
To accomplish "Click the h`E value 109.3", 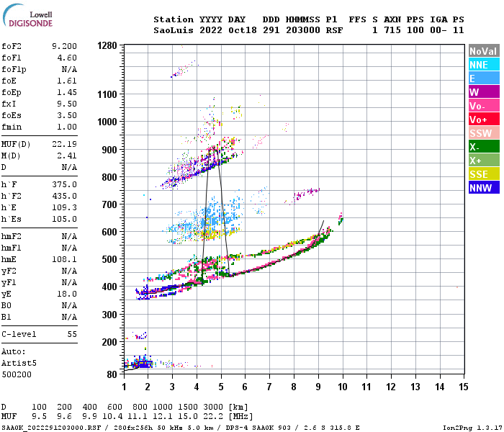I will pyautogui.click(x=64, y=207).
